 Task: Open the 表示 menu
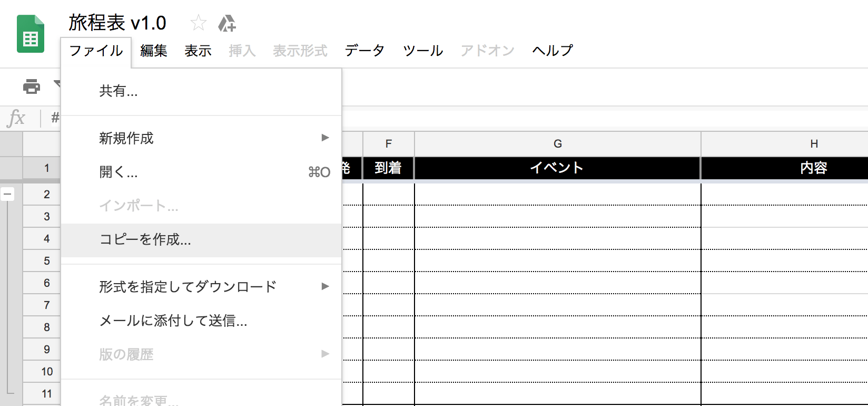coord(198,51)
